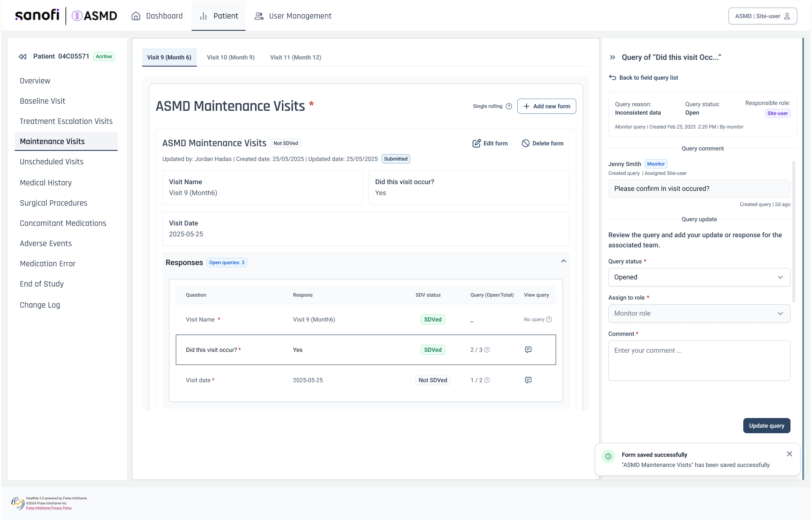Open Unscheduled Visits in sidebar
Screen dimensions: 812x520
[x=51, y=162]
